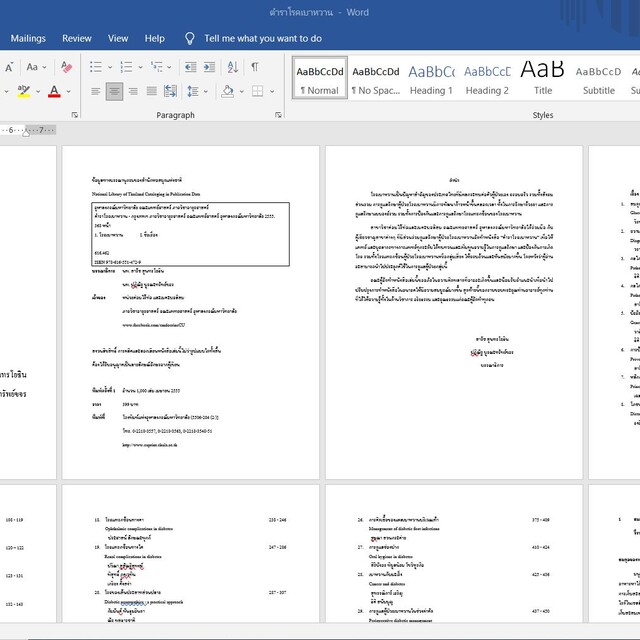This screenshot has width=640, height=640.
Task: Sort the selected text alphabetically
Action: (230, 67)
